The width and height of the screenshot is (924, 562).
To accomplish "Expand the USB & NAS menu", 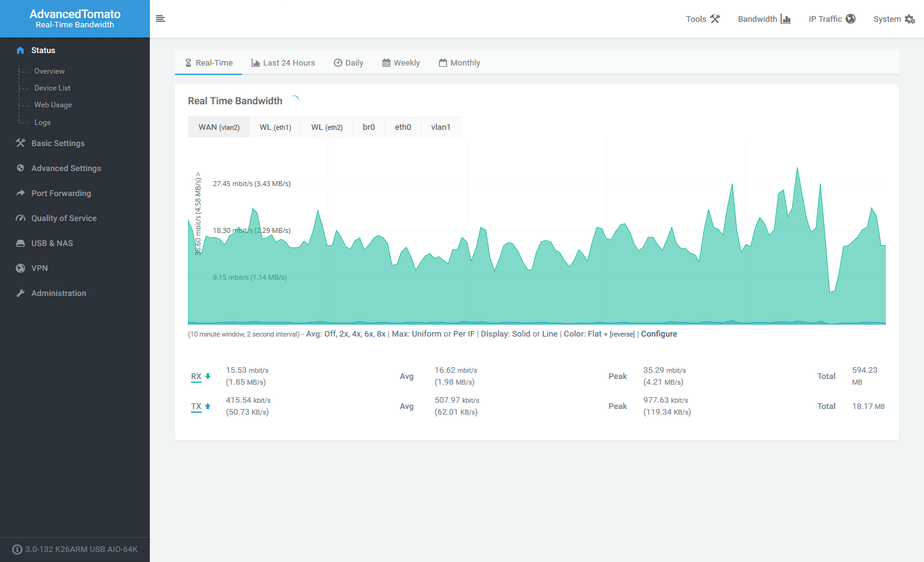I will (x=75, y=243).
